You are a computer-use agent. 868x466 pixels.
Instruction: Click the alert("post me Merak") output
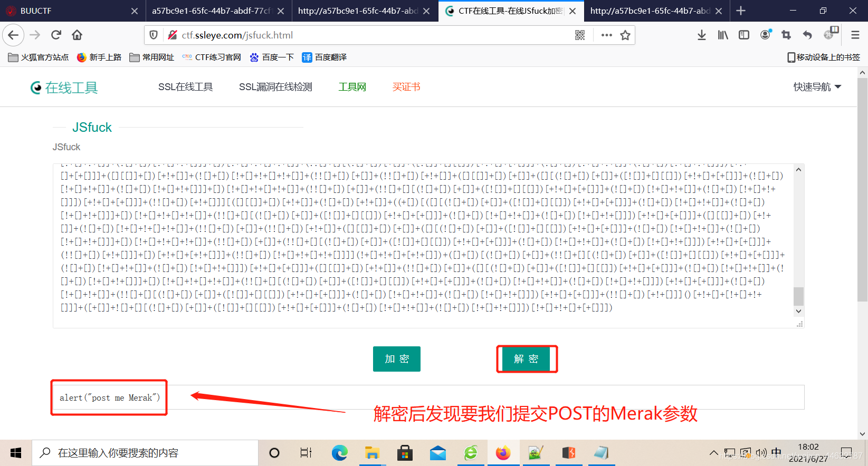click(x=109, y=398)
